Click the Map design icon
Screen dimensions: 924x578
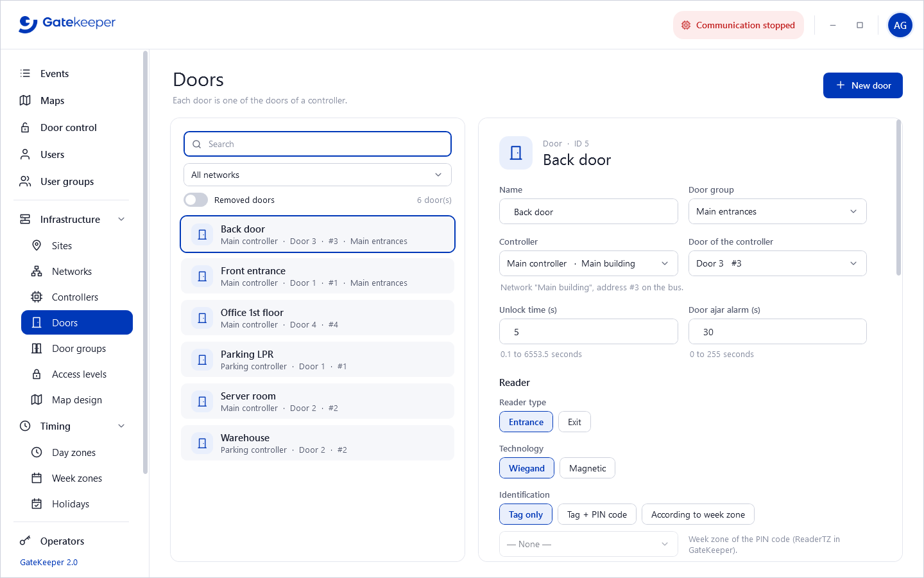[x=37, y=399]
